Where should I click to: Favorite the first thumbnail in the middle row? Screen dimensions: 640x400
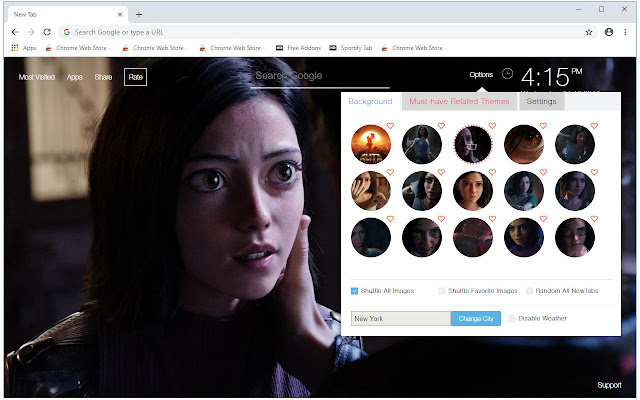[390, 172]
